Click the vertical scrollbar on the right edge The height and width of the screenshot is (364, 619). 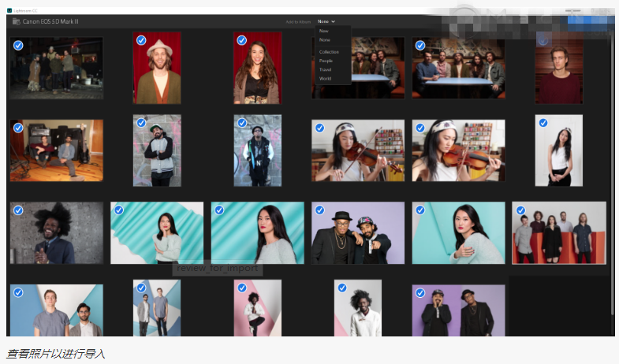(614, 158)
